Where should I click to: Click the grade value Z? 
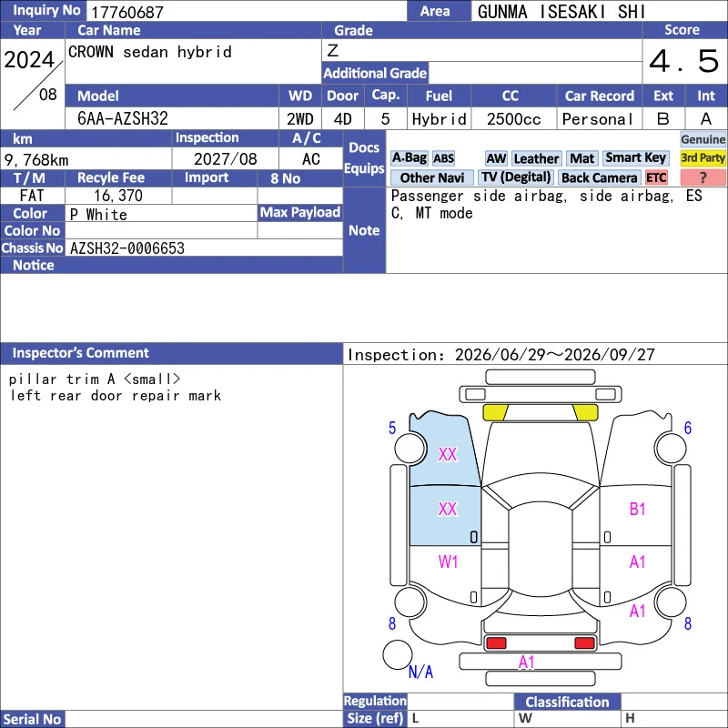point(332,50)
